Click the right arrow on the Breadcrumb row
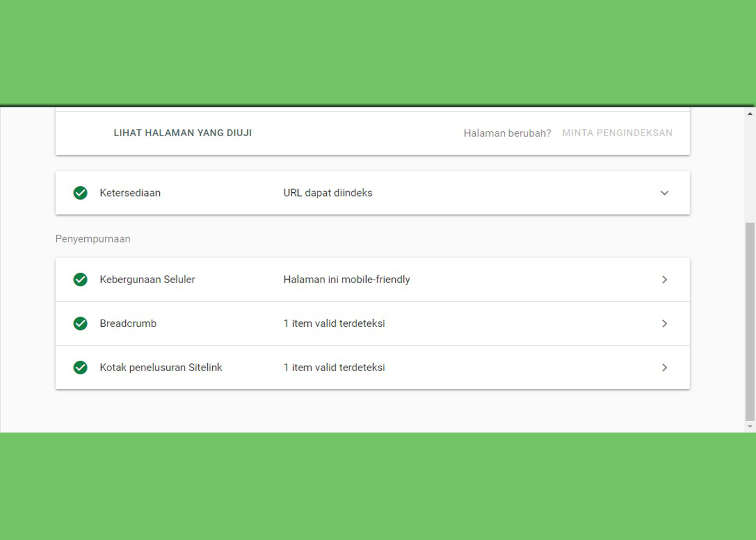756x540 pixels. tap(665, 323)
